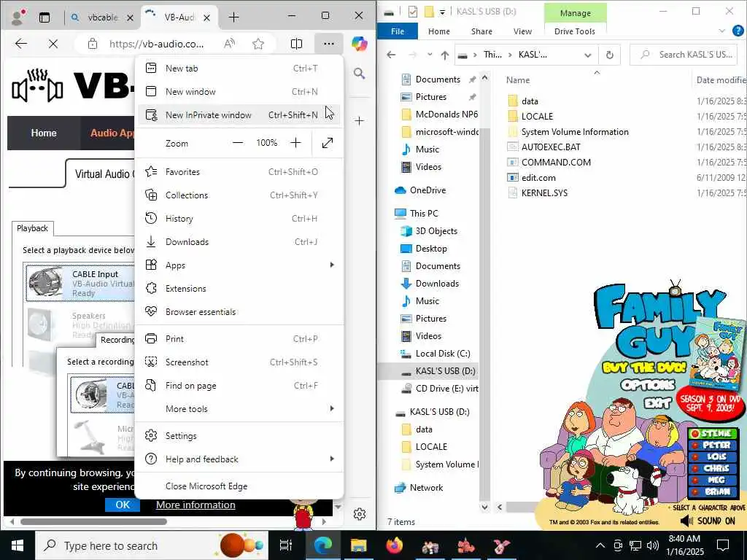Viewport: 747px width, 560px height.
Task: Switch to View ribbon tab
Action: point(522,31)
